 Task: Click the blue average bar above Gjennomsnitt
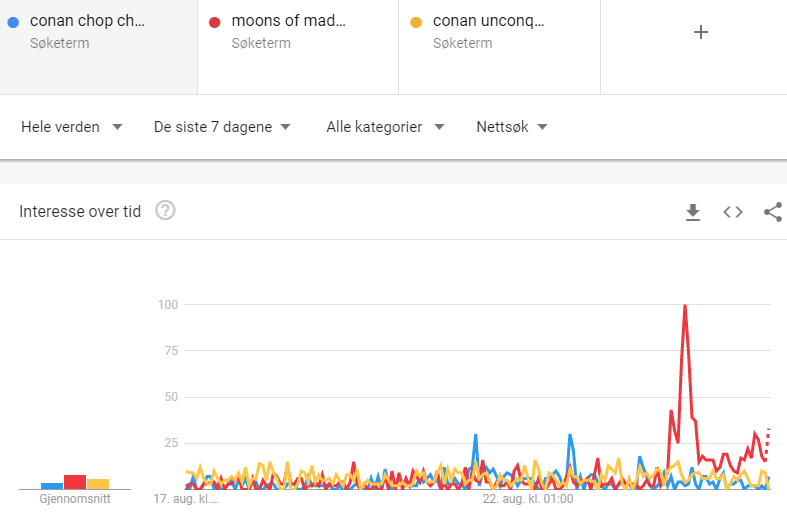[52, 486]
